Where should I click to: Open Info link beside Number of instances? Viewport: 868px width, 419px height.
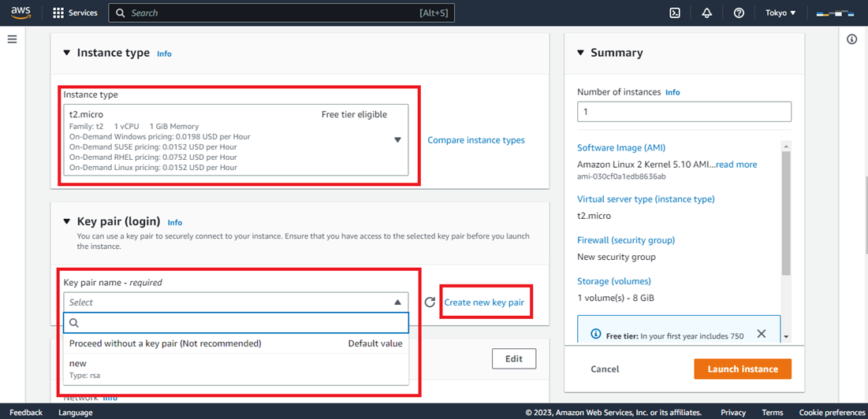pos(672,92)
